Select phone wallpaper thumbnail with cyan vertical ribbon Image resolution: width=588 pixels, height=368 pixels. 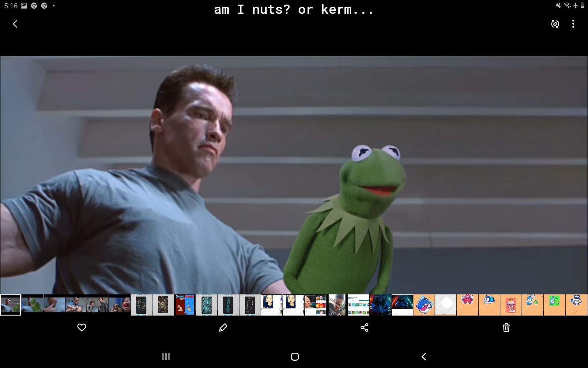pos(228,305)
